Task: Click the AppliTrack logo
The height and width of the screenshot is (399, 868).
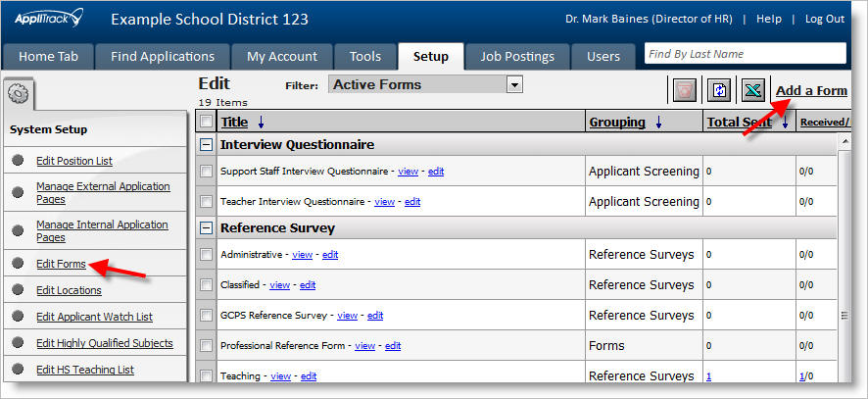Action: [x=49, y=19]
